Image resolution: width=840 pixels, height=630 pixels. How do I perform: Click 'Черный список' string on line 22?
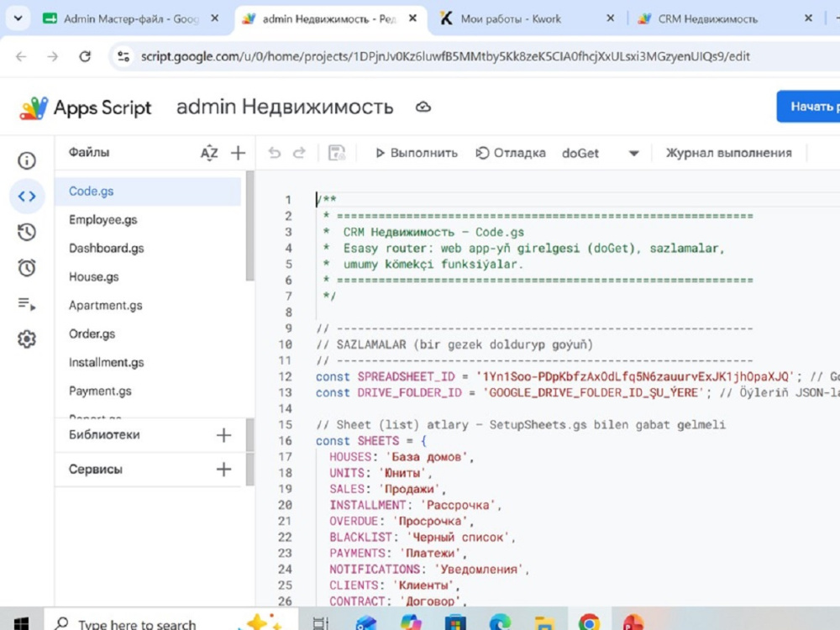click(458, 538)
